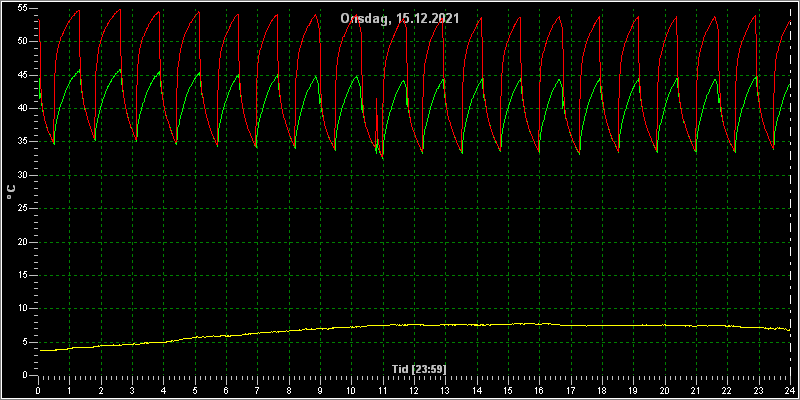The image size is (800, 400).
Task: Select hour 6 on the time axis
Action: coord(226,390)
